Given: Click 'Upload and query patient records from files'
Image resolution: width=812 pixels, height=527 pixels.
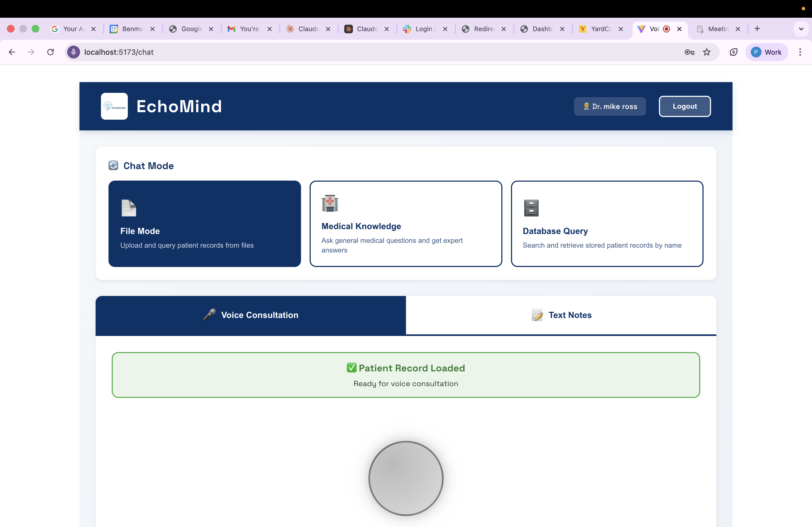Looking at the screenshot, I should point(187,245).
